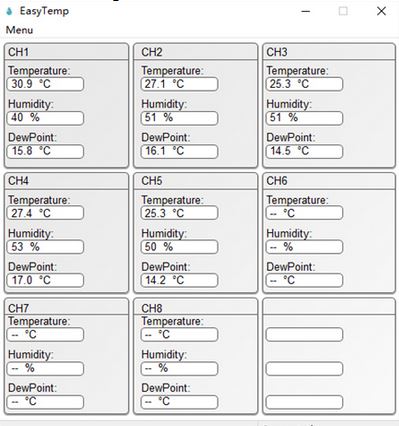Minimize the EasyTemp window
Viewport: 399px width, 426px height.
pos(305,11)
